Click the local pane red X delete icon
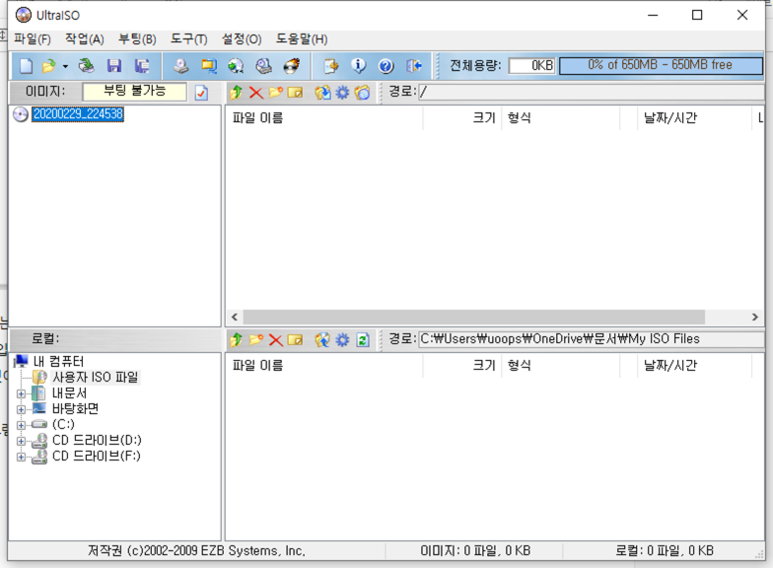Screen dimensions: 773x568 (x=276, y=340)
